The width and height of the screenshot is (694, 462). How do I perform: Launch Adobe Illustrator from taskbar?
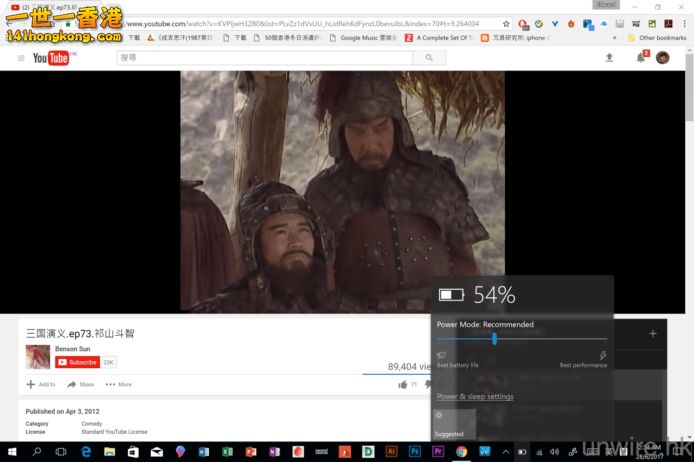pyautogui.click(x=391, y=451)
